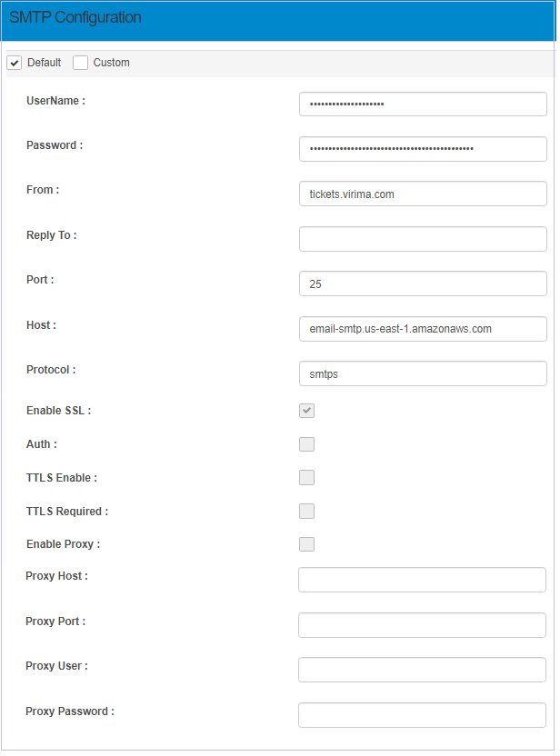Click the Custom option label text
This screenshot has height=756, width=560.
tap(112, 63)
